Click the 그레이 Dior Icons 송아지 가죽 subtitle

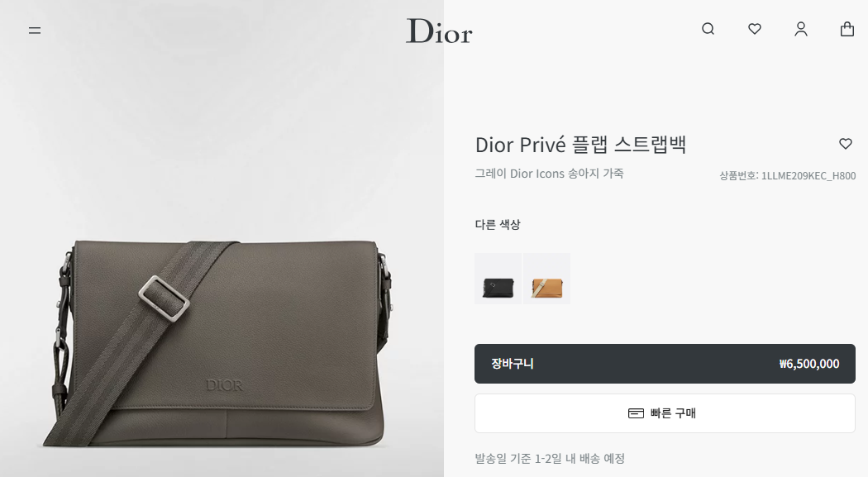coord(549,174)
